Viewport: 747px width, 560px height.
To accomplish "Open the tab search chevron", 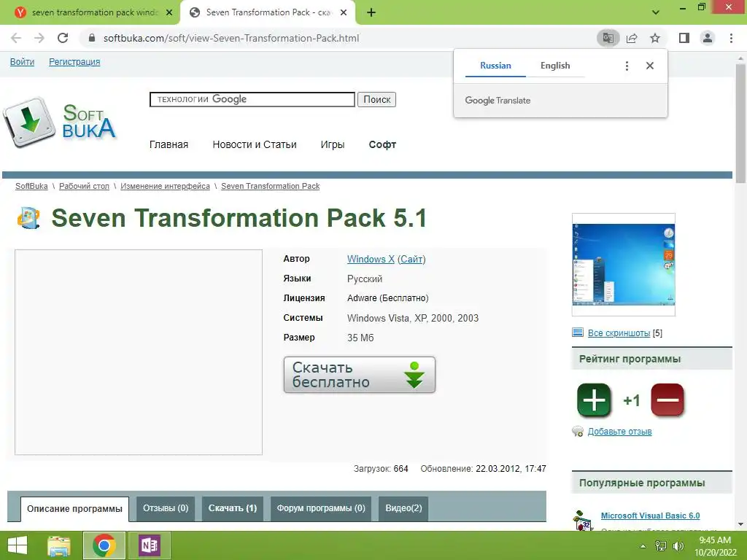I will point(656,13).
